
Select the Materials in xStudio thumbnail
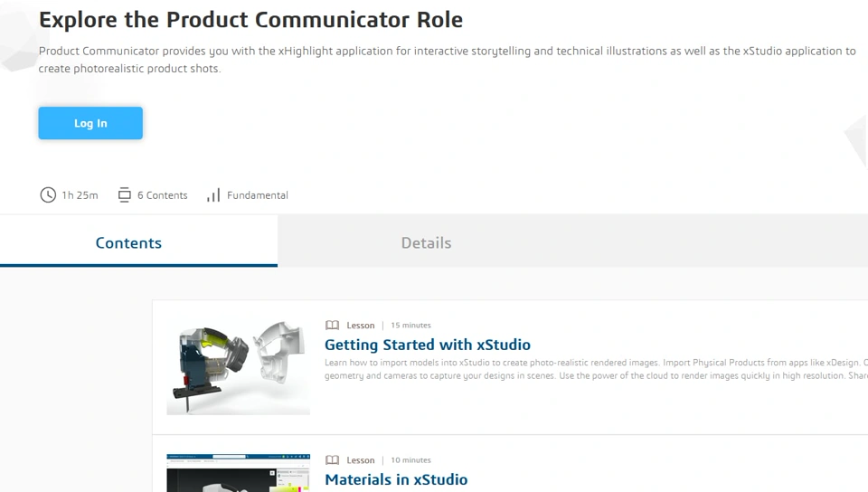click(x=239, y=473)
